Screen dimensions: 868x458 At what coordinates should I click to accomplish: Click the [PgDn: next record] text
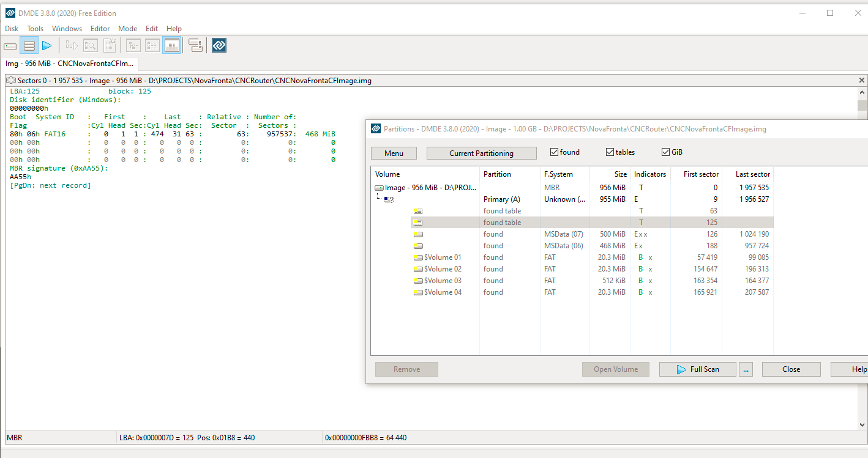click(50, 185)
